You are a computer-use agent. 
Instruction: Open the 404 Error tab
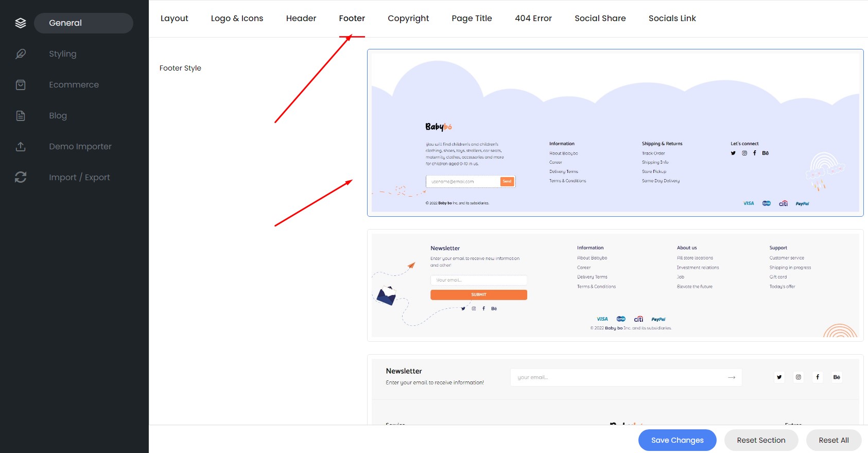(533, 19)
